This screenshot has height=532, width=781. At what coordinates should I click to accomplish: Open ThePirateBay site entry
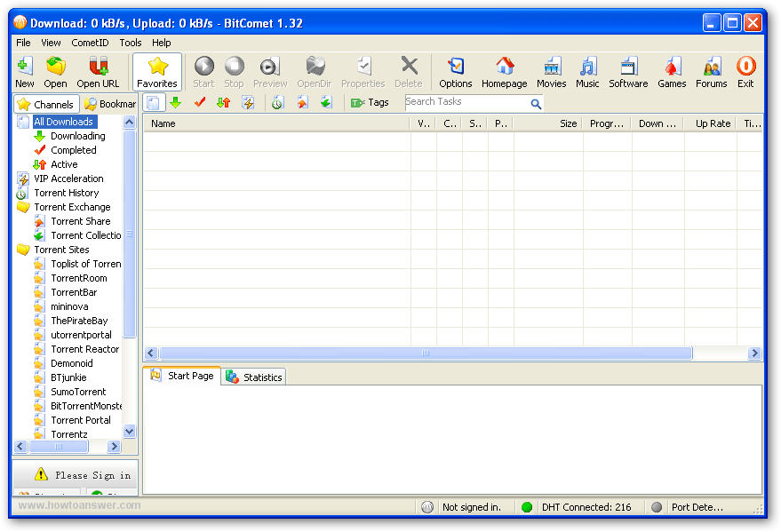click(79, 321)
